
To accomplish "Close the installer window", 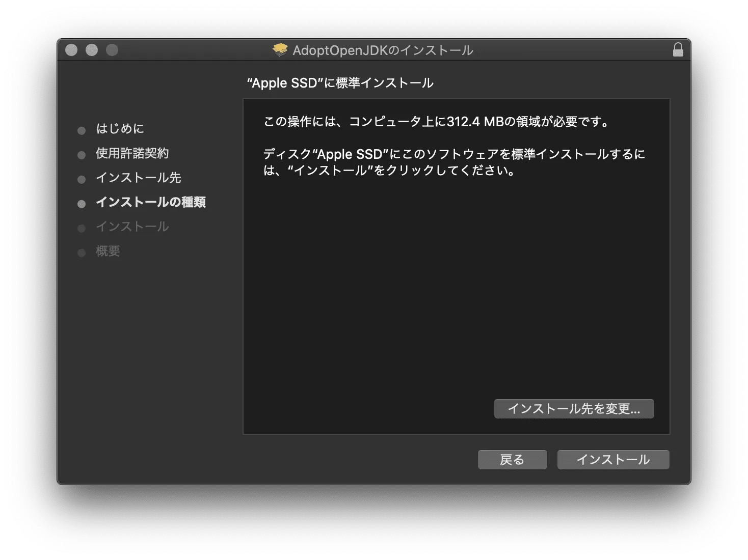I will coord(71,49).
